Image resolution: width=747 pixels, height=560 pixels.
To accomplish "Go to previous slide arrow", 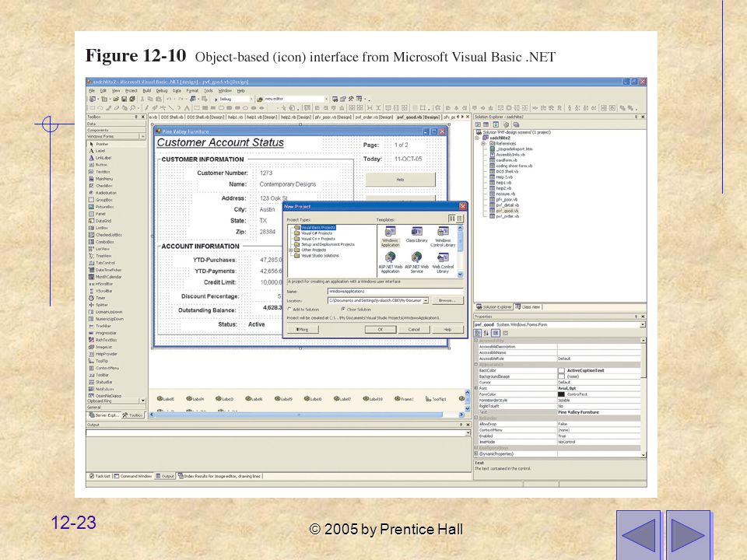I will (x=638, y=535).
